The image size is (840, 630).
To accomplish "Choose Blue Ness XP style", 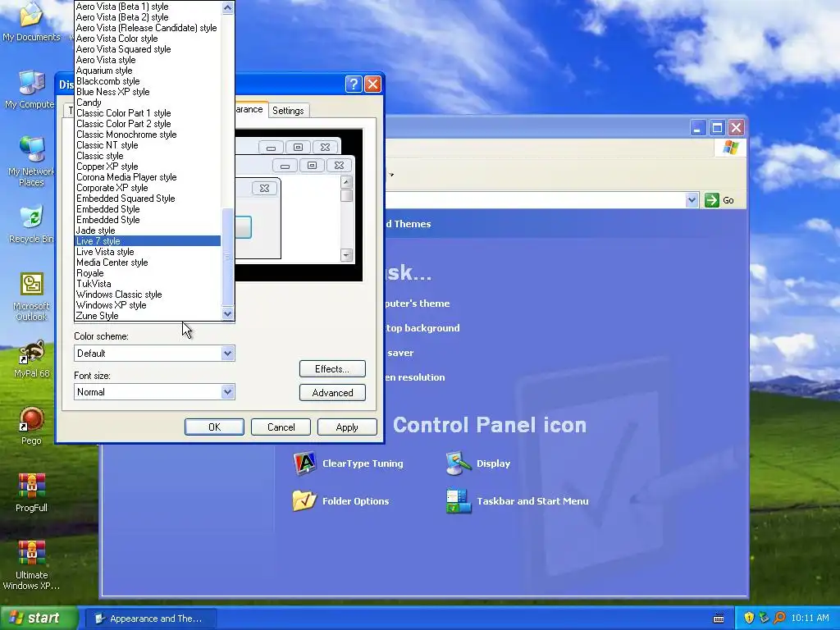I will pyautogui.click(x=148, y=92).
